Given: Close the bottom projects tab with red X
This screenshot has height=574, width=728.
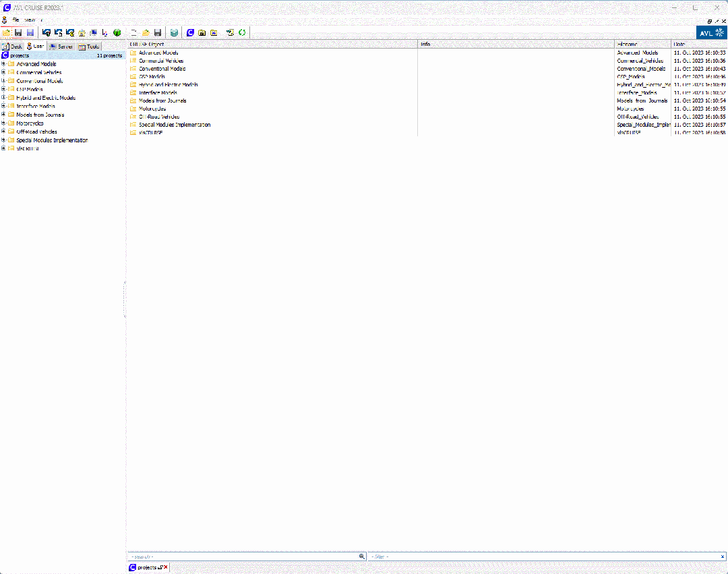Looking at the screenshot, I should pyautogui.click(x=166, y=567).
